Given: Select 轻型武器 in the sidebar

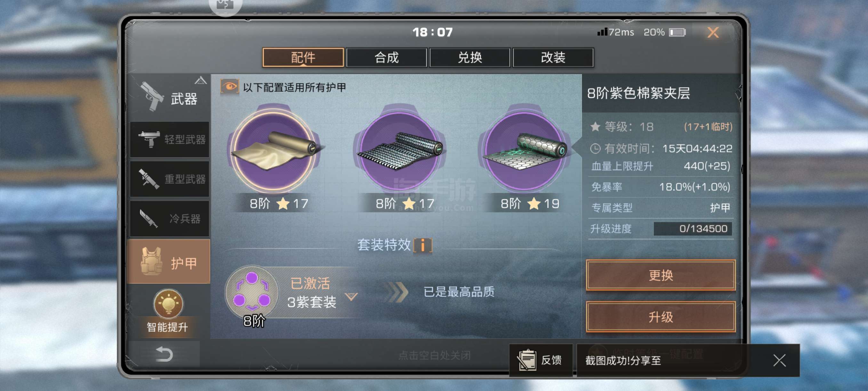Looking at the screenshot, I should point(170,139).
